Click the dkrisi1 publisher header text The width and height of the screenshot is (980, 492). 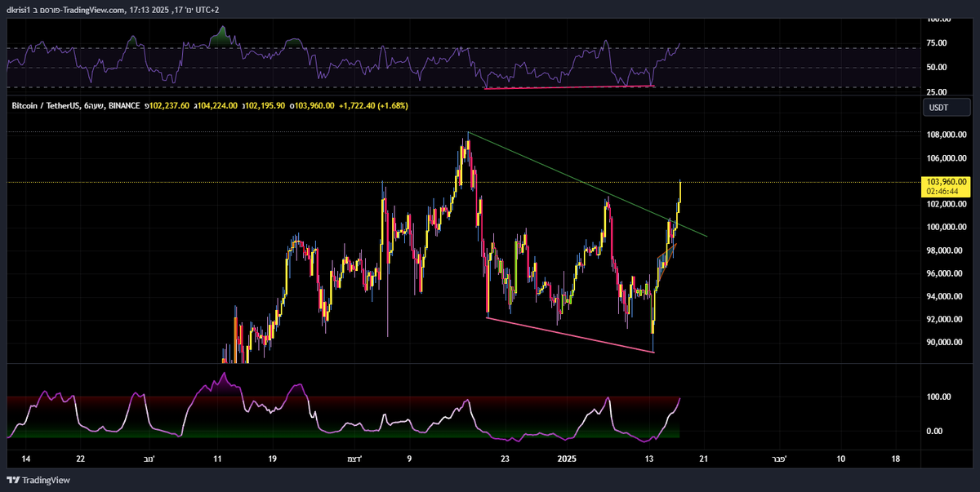pos(19,10)
